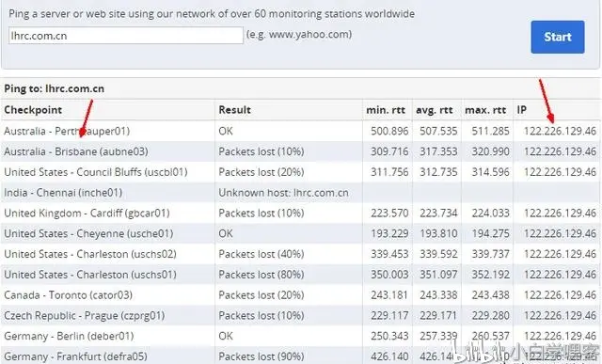Viewport: 602px width, 364px height.
Task: Click the Checkpoint column header
Action: [x=33, y=110]
